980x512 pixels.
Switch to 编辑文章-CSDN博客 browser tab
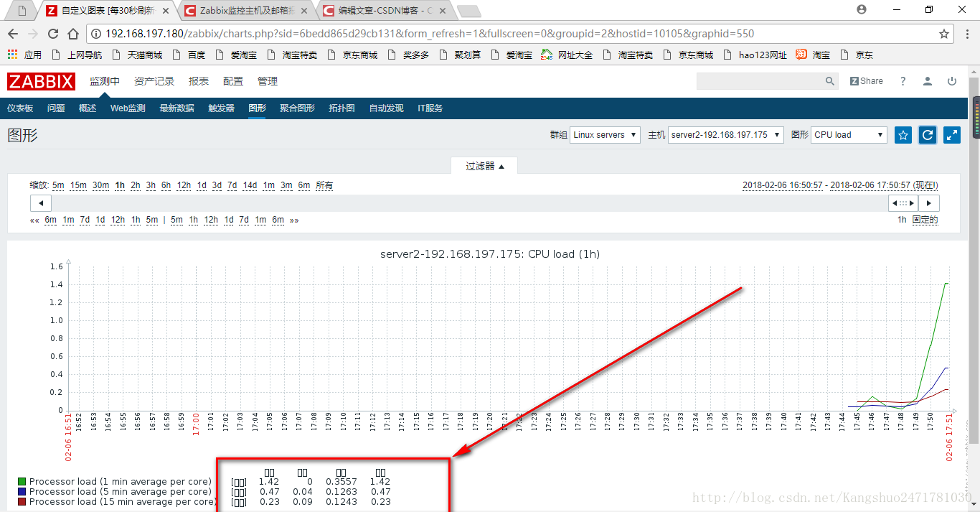384,11
